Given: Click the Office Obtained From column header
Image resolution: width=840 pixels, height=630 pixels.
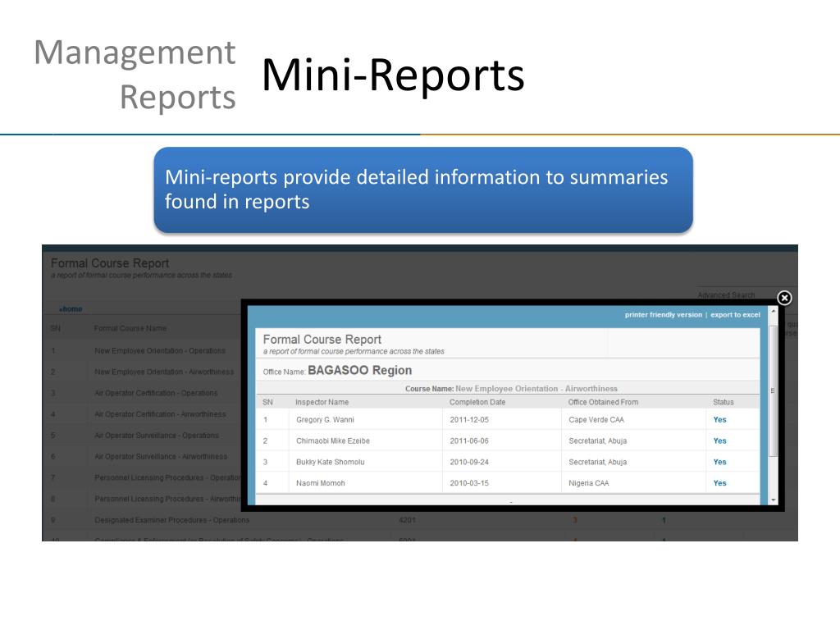Looking at the screenshot, I should coord(603,402).
